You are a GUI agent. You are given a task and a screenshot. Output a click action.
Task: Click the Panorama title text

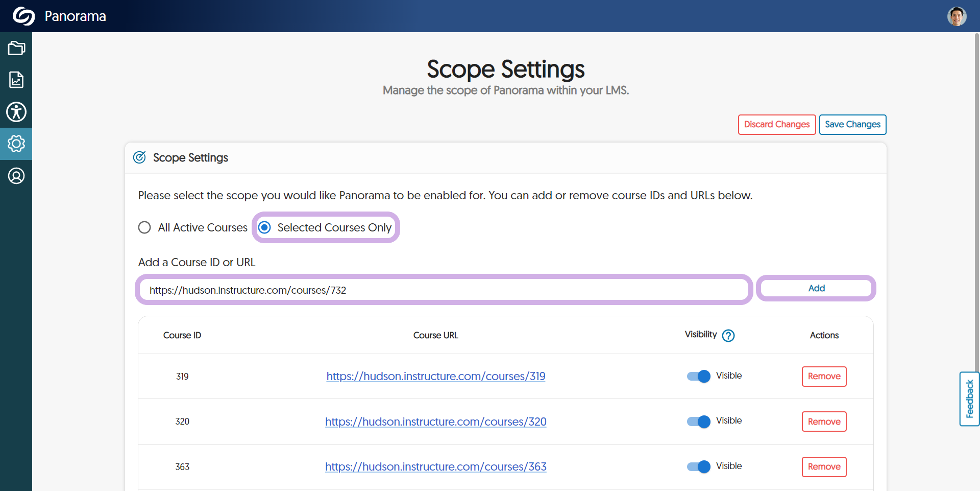76,16
